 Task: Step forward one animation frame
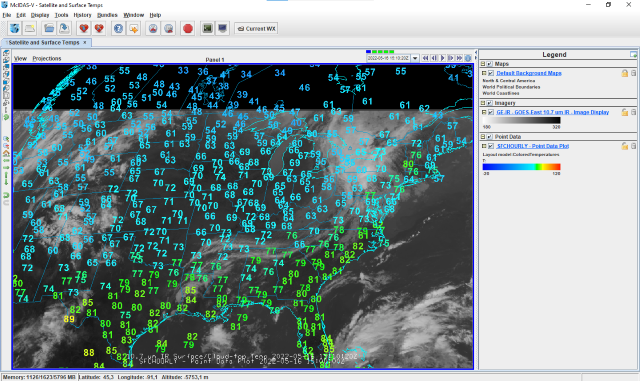click(x=451, y=58)
